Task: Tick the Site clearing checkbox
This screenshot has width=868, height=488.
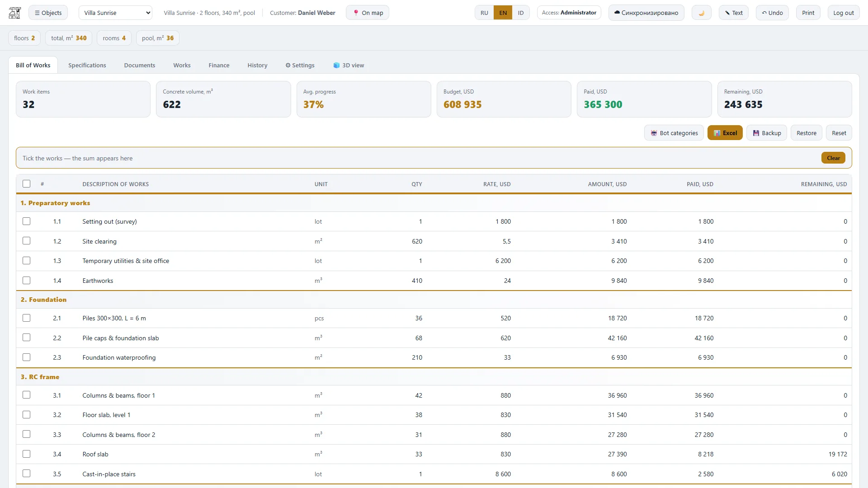Action: click(x=27, y=241)
